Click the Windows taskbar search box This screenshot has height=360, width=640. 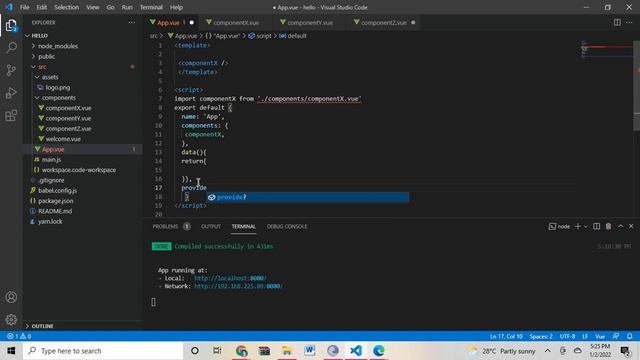click(103, 351)
